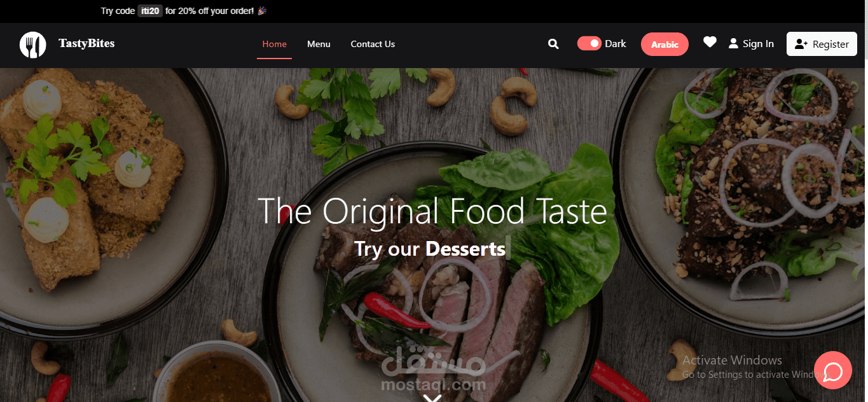The image size is (868, 402).
Task: Switch language with the Arabic button
Action: tap(665, 45)
